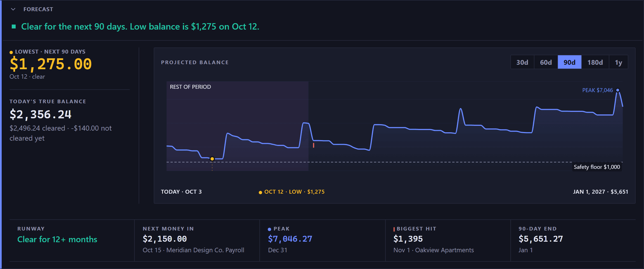This screenshot has height=269, width=644.
Task: Click the red bar beside Biggest Hit
Action: pos(394,229)
